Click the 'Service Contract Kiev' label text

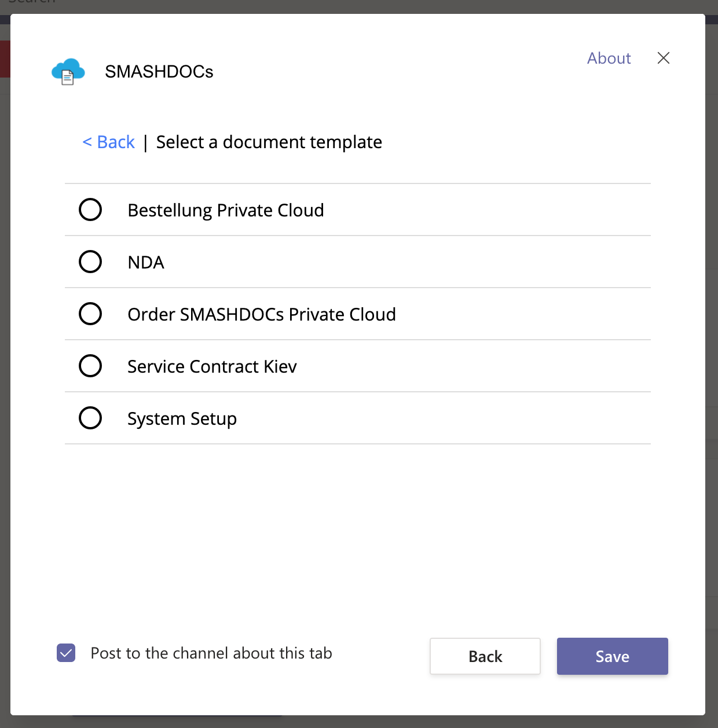point(212,366)
